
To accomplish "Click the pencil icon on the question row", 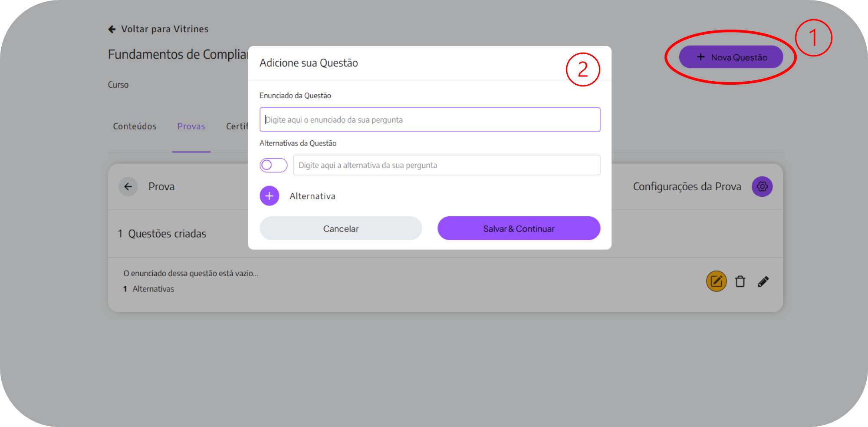I will coord(763,281).
